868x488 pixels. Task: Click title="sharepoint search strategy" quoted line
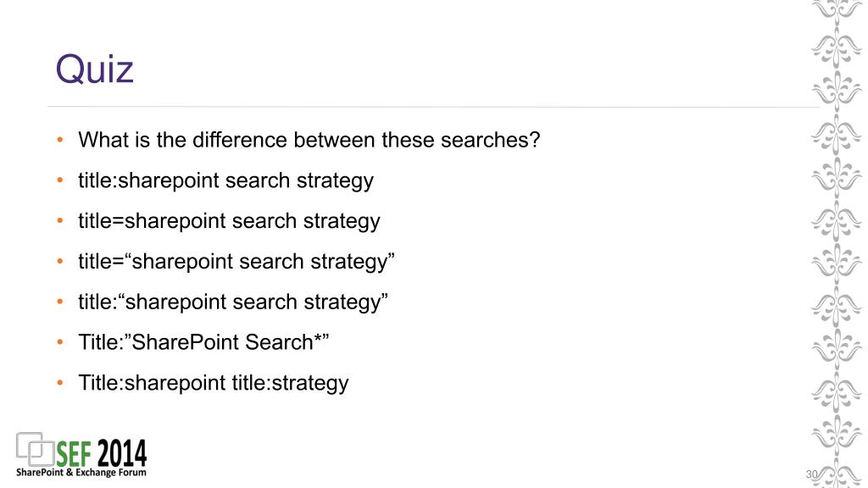point(236,262)
